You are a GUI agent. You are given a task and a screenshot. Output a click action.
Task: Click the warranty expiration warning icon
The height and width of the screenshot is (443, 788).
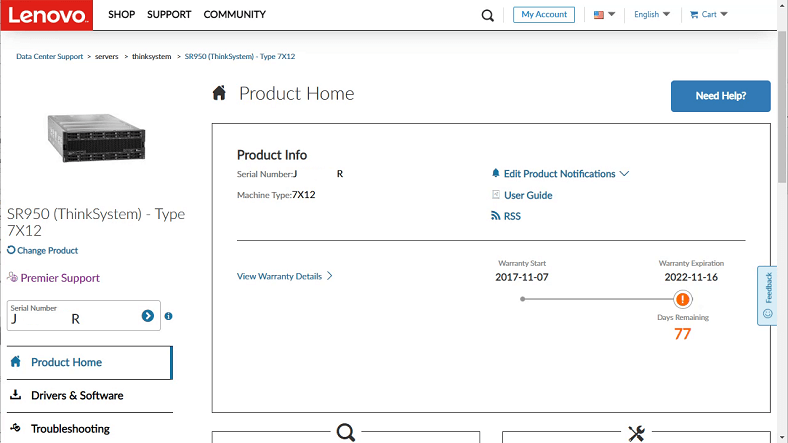click(682, 299)
